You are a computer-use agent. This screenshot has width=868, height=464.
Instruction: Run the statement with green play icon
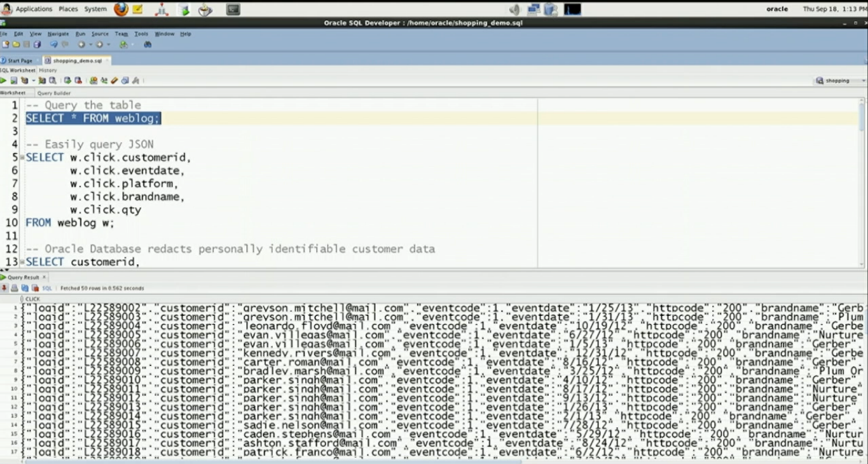[3, 80]
